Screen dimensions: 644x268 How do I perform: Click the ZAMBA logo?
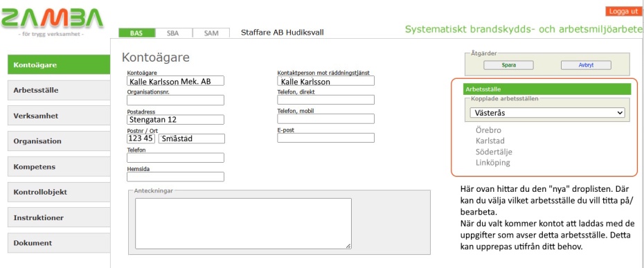(x=52, y=19)
